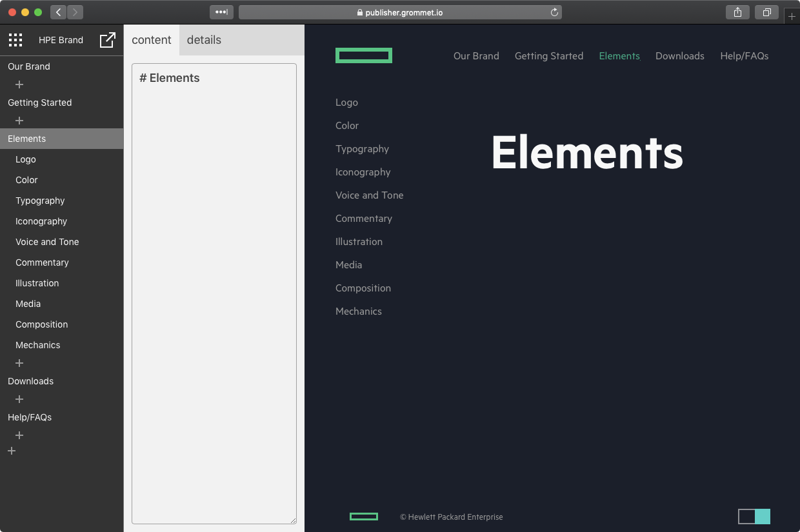Select the content tab
The width and height of the screenshot is (800, 532).
[152, 40]
